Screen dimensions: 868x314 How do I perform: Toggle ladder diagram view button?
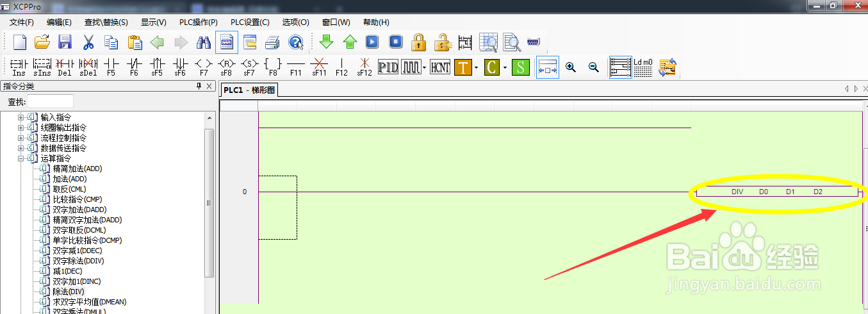tap(620, 67)
